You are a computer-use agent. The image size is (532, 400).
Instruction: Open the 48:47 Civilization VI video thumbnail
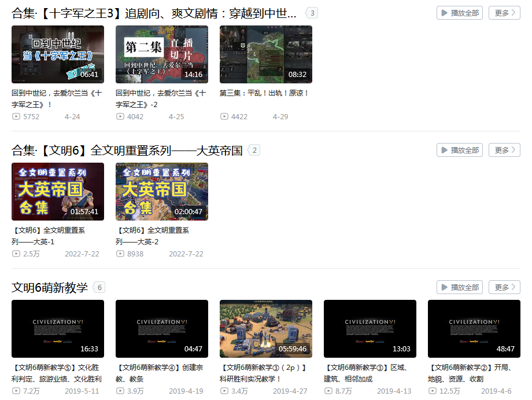[474, 329]
